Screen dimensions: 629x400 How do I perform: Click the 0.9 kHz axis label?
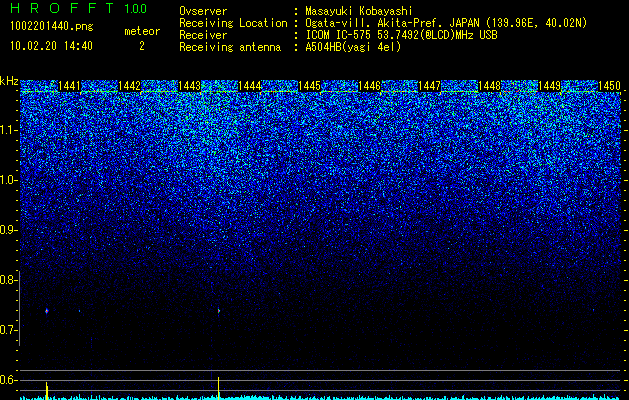coord(7,230)
